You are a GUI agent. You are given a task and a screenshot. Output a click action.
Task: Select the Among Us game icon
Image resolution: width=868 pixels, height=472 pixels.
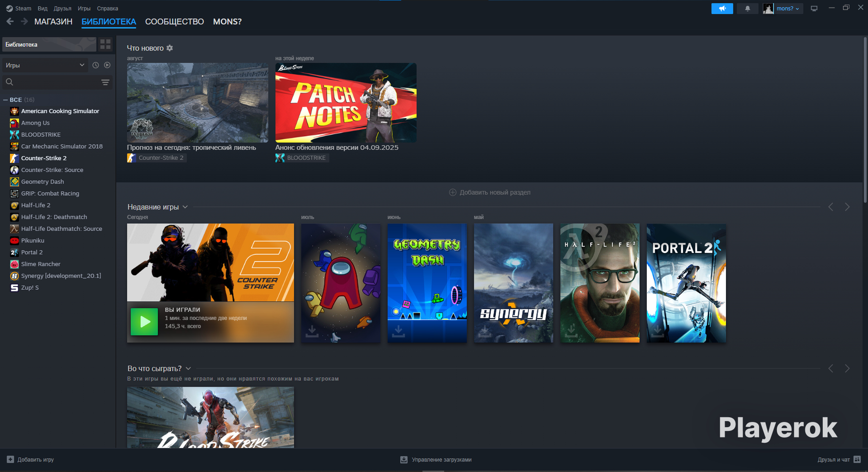click(x=15, y=123)
